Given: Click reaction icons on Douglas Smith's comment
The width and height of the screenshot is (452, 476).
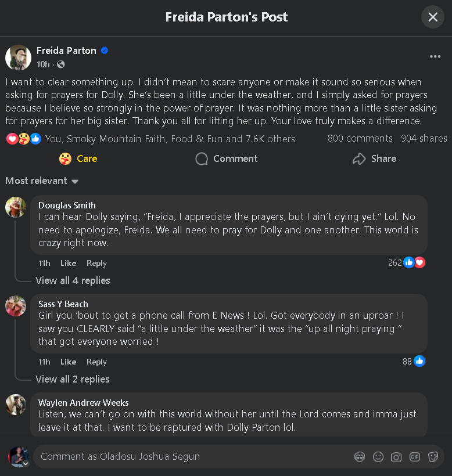Looking at the screenshot, I should [x=414, y=263].
